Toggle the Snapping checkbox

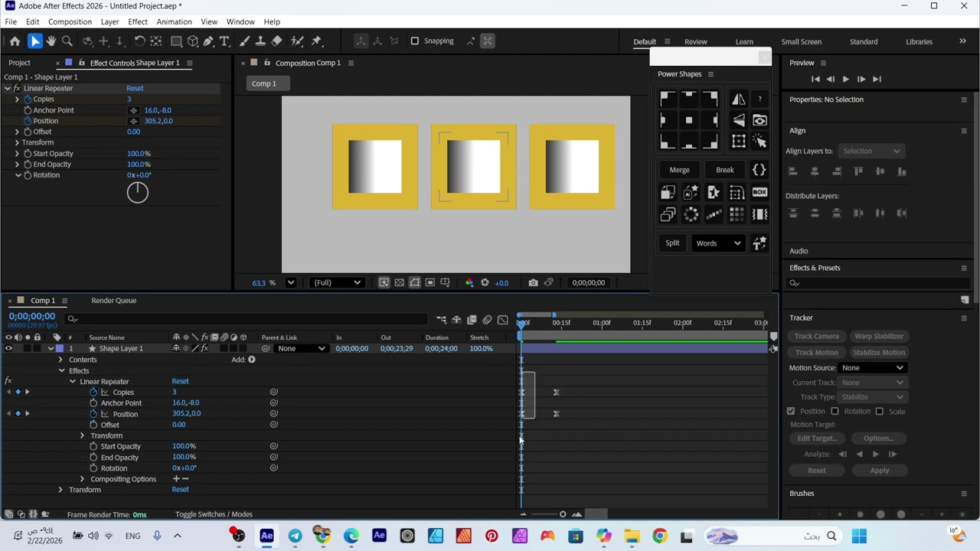[415, 41]
